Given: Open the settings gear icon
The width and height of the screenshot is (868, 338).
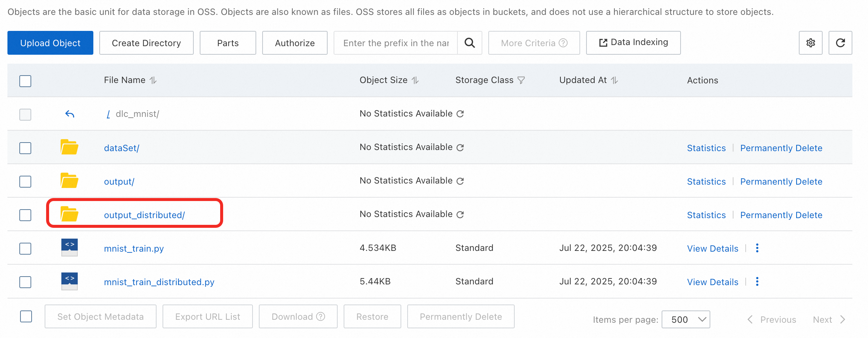Looking at the screenshot, I should 810,43.
